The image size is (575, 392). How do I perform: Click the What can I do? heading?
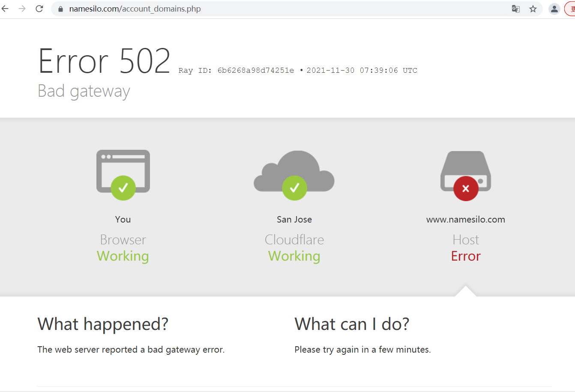click(x=352, y=324)
